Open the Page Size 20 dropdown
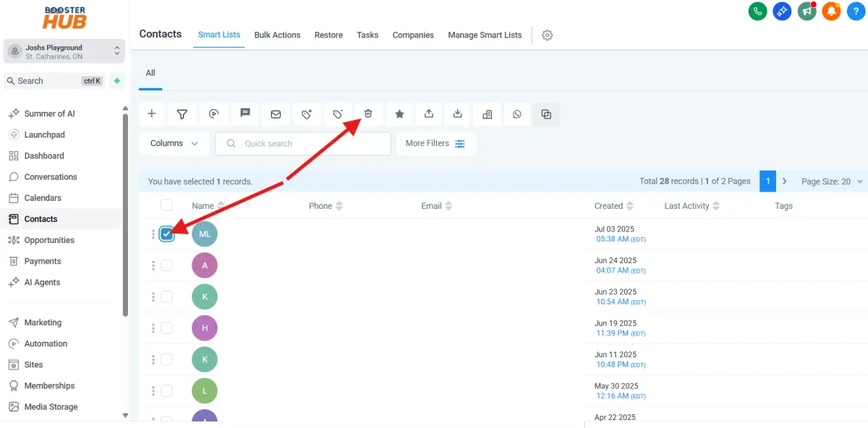Screen dimensions: 868x428 pos(832,181)
